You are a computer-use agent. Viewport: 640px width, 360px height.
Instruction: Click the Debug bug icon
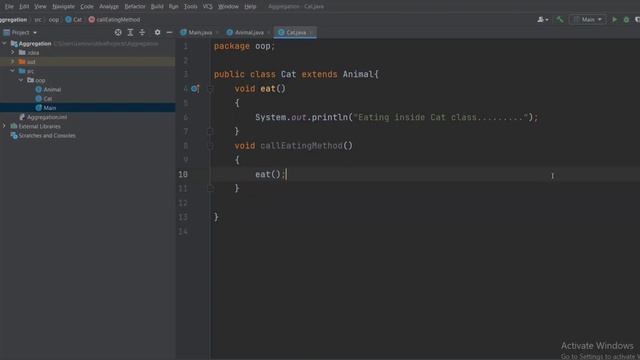coord(626,20)
